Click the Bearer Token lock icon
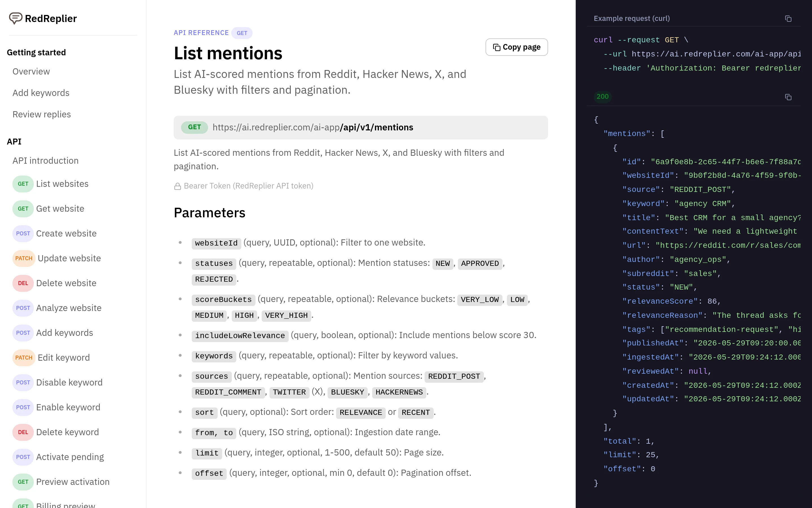 pyautogui.click(x=178, y=186)
